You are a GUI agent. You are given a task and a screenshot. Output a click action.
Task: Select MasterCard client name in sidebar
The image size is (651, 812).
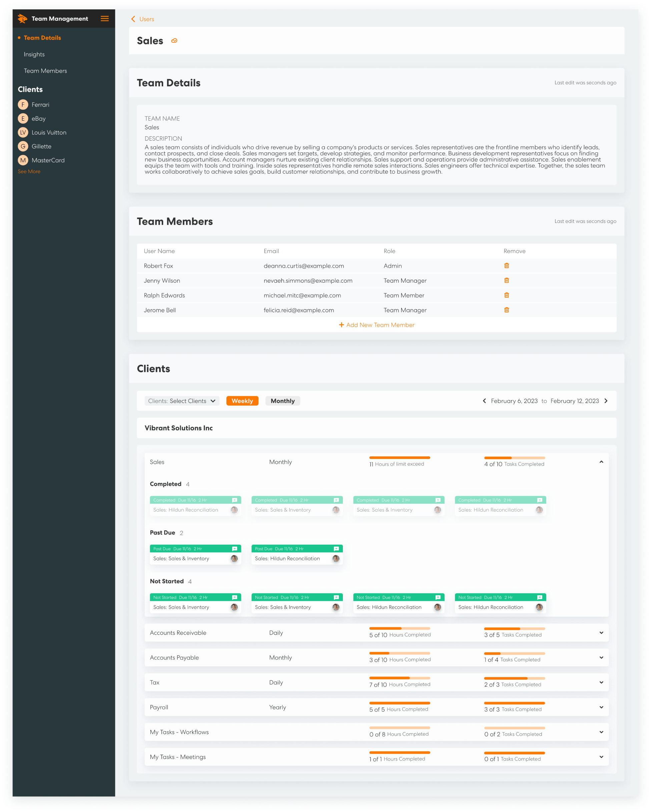coord(48,160)
